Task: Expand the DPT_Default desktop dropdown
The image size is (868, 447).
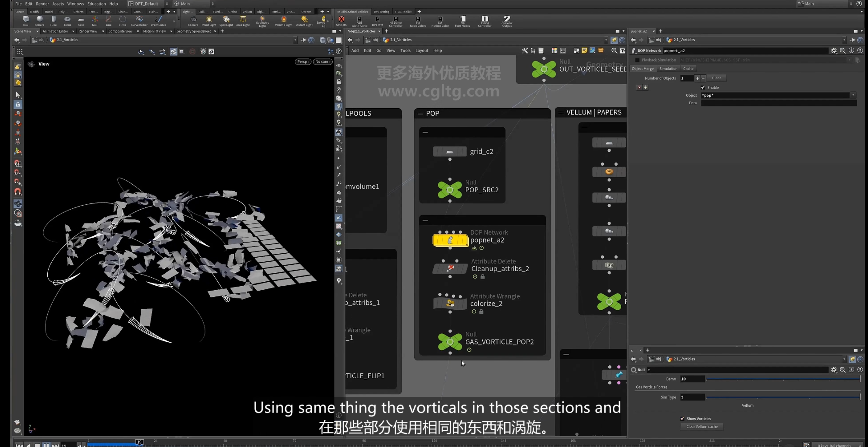Action: pos(148,4)
